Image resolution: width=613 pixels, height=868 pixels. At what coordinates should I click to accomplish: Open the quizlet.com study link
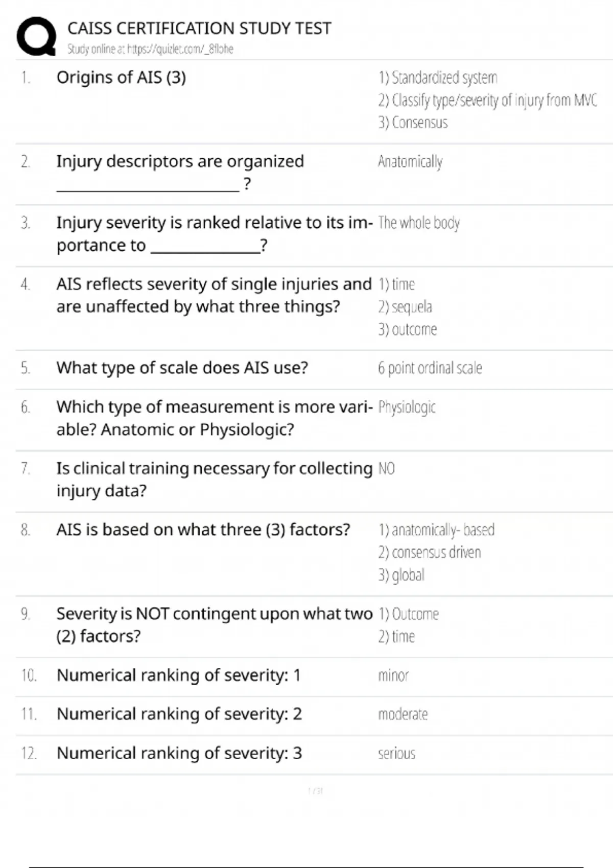click(x=150, y=49)
